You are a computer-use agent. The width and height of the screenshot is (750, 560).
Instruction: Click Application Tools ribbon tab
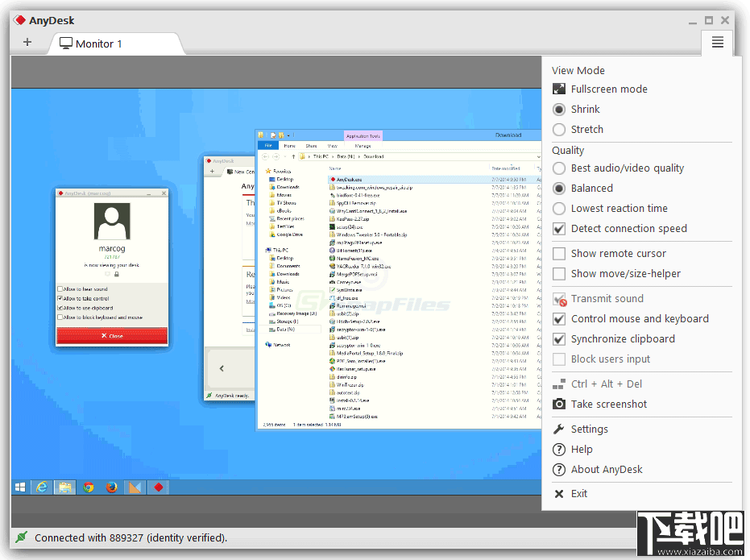[x=363, y=136]
